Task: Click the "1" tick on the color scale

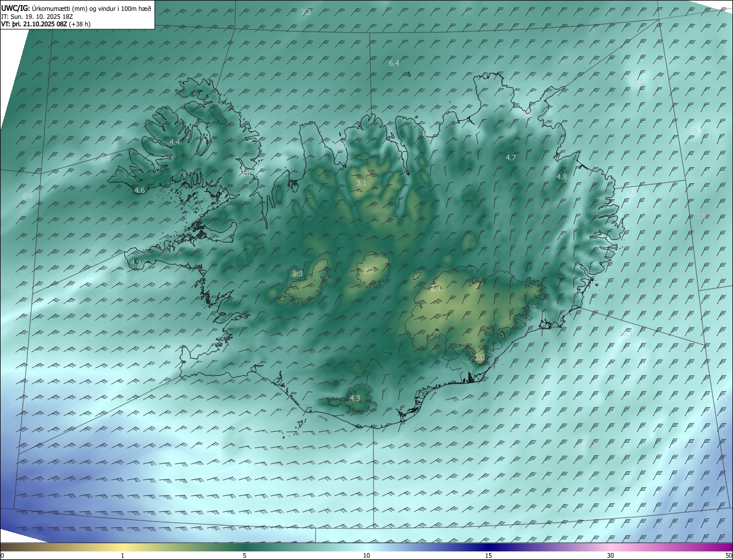Action: (x=123, y=555)
